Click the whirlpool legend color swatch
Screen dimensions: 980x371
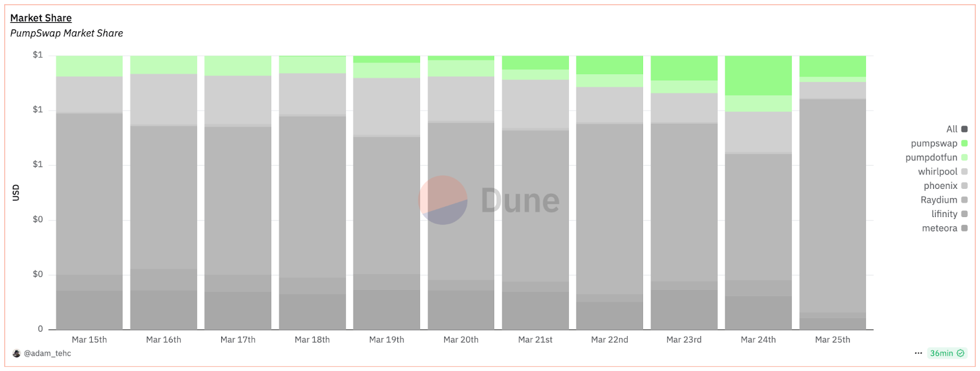tap(965, 172)
